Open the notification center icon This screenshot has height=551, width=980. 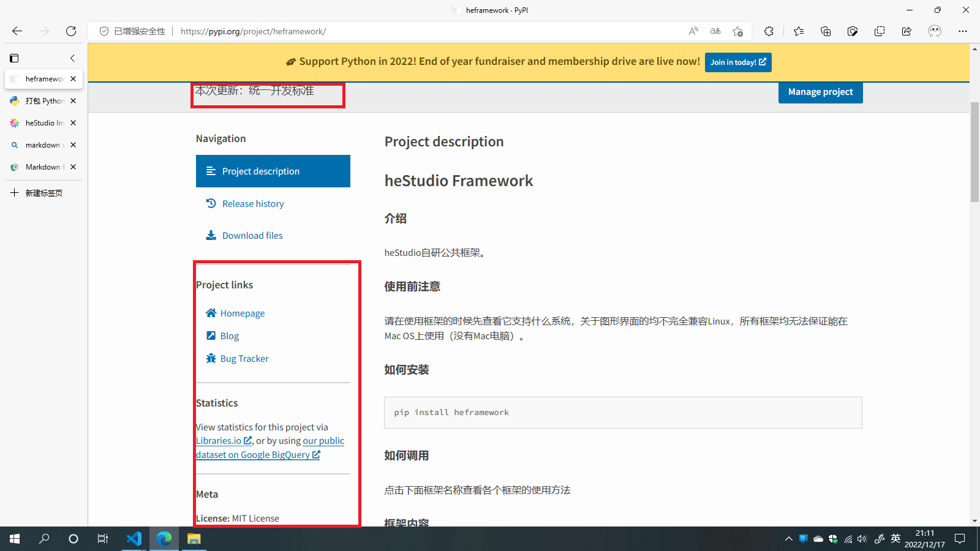click(x=960, y=539)
